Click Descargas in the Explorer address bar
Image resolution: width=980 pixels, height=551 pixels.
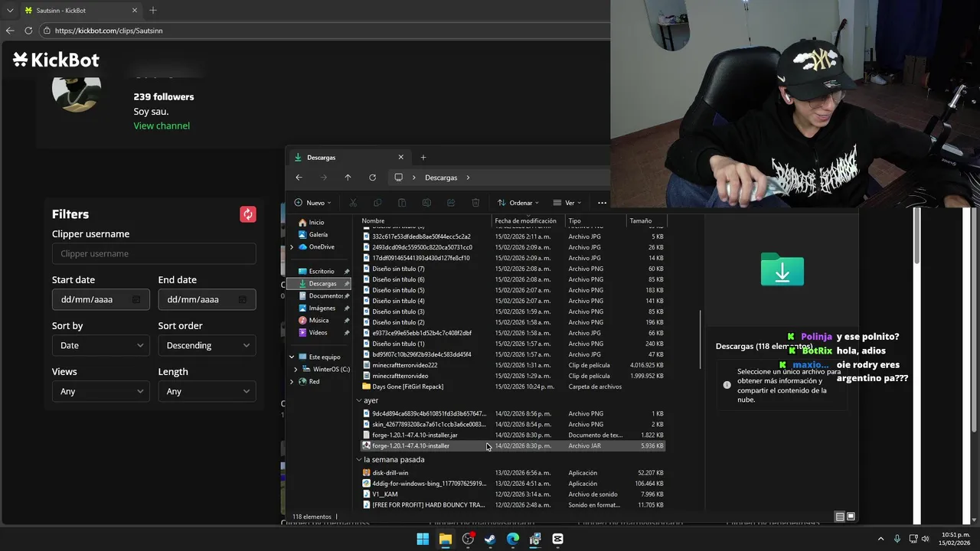441,178
